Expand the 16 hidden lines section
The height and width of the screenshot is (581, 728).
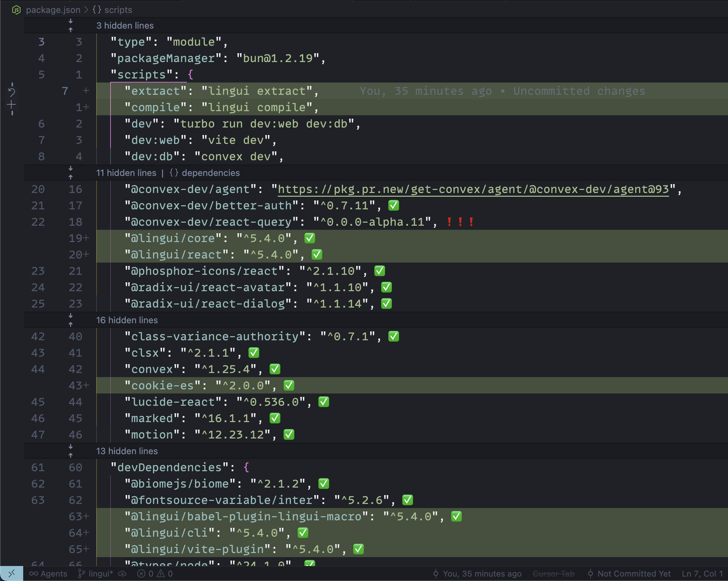127,320
